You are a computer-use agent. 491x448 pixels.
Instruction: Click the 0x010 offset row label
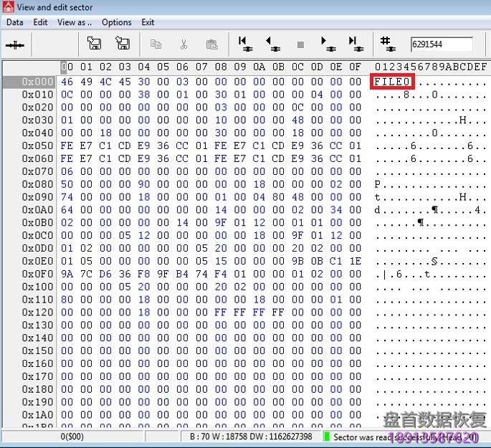coord(37,94)
